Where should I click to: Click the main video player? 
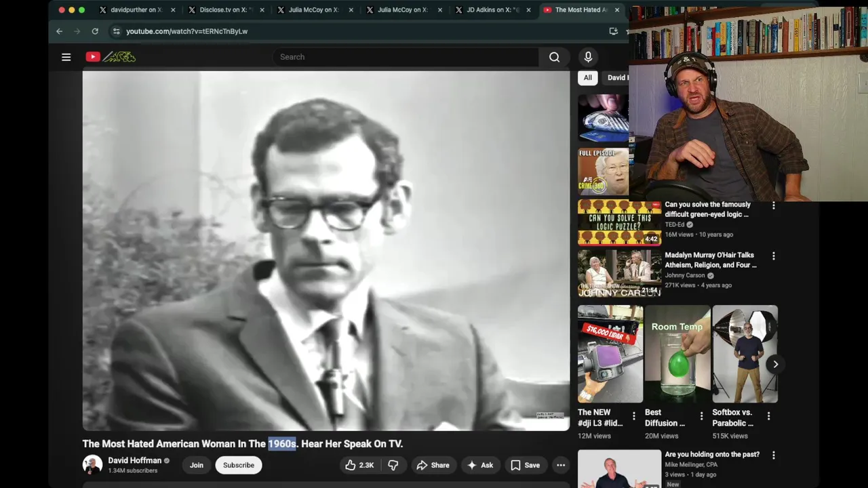pos(326,250)
